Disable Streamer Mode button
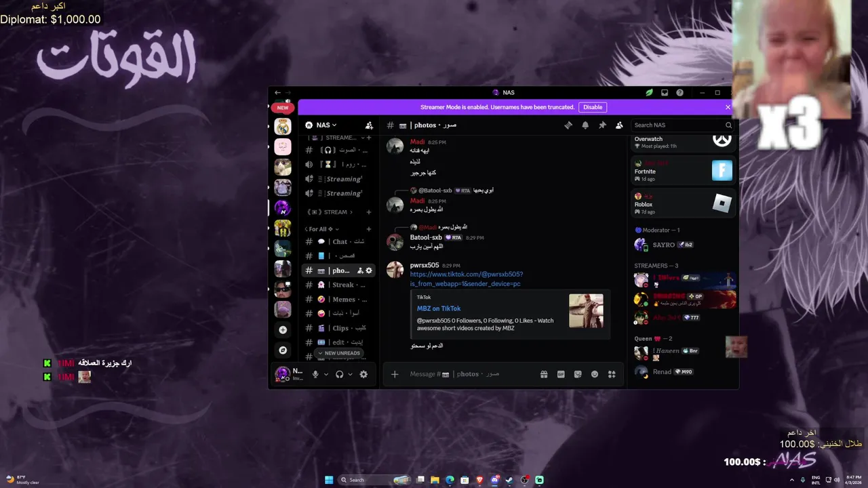Viewport: 868px width, 488px height. tap(593, 107)
